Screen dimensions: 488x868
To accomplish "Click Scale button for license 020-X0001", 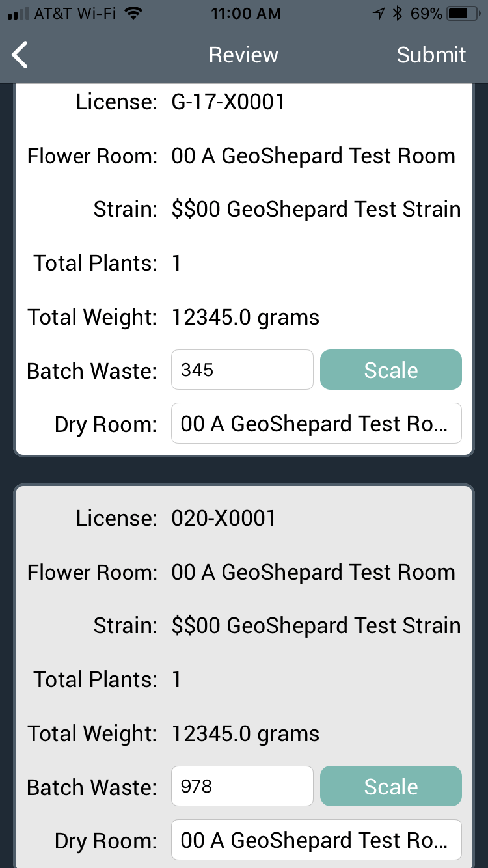I will pyautogui.click(x=391, y=787).
